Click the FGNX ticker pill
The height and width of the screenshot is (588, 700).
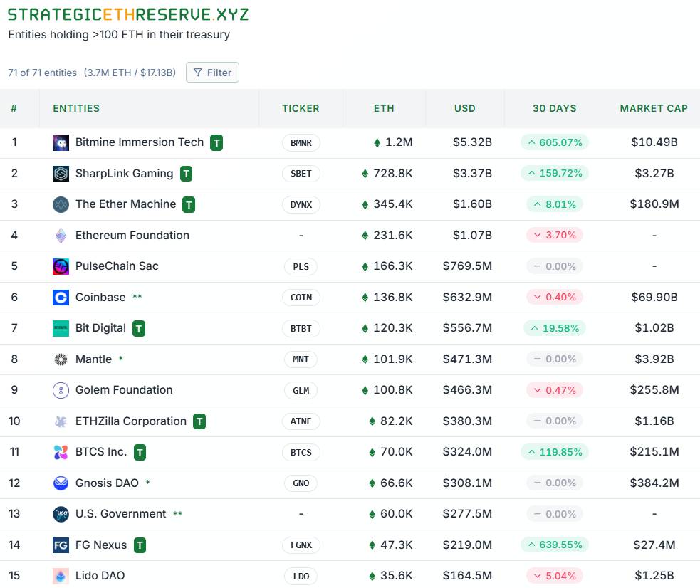(301, 545)
